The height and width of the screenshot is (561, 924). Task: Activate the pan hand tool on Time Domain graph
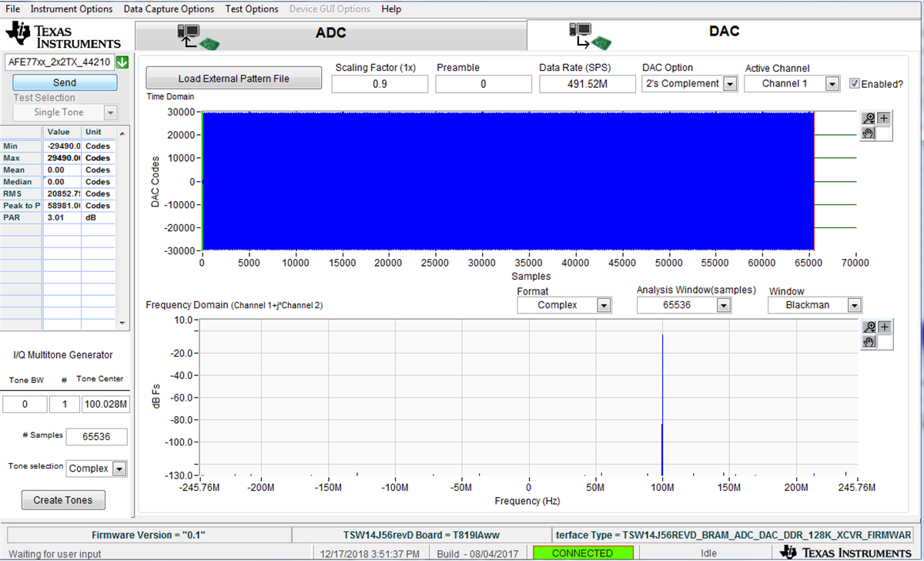(868, 134)
